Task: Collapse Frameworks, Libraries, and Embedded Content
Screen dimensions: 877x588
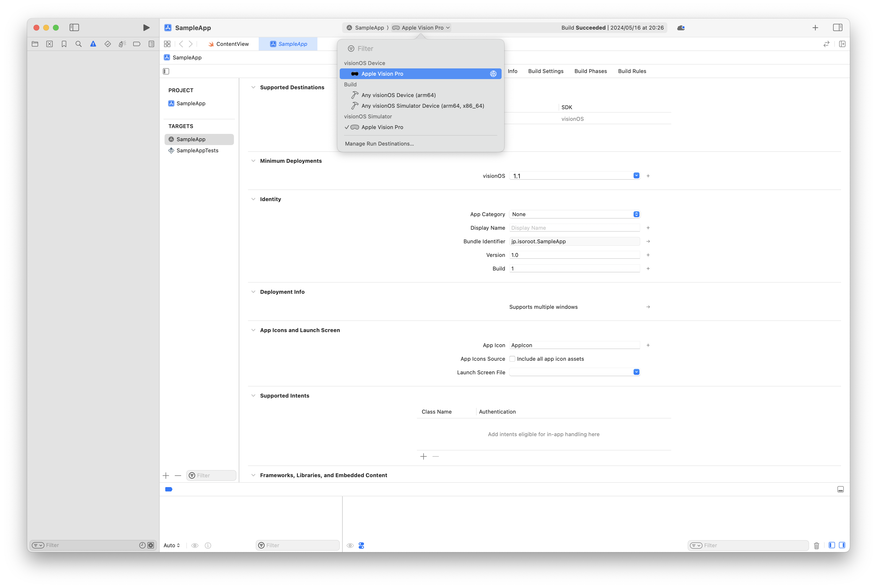Action: 253,475
